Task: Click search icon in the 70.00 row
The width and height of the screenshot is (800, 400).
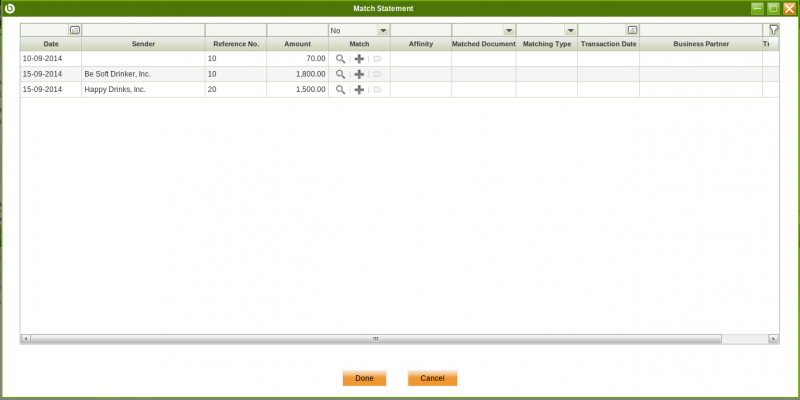Action: point(340,59)
